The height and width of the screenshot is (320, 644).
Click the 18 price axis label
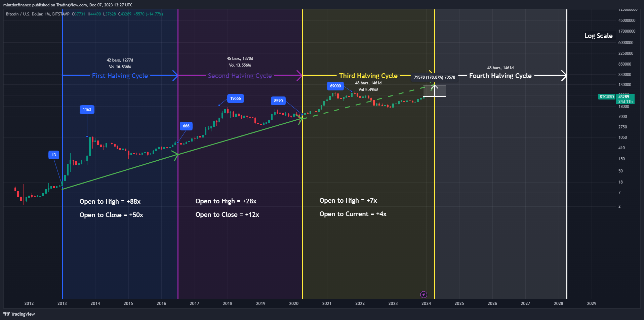click(620, 182)
